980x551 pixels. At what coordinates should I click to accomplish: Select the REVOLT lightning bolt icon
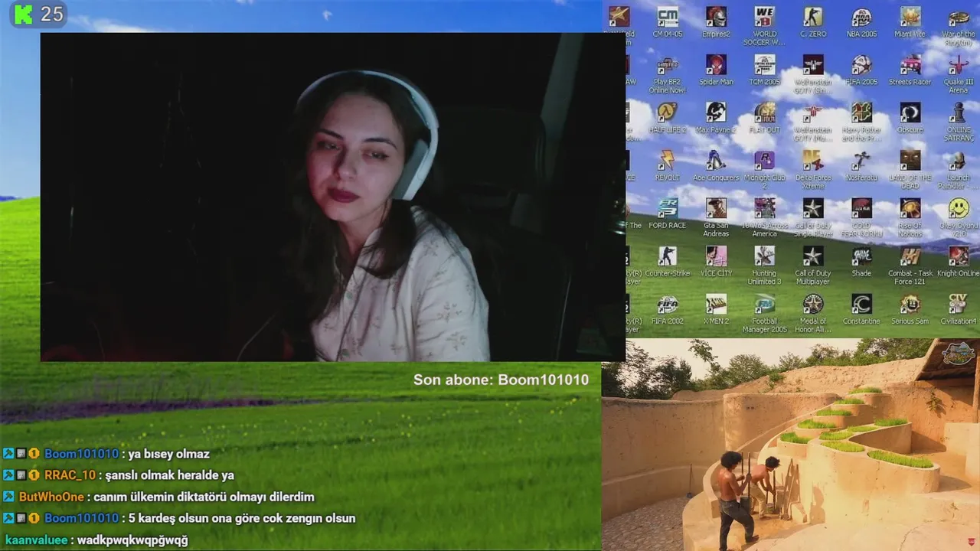pos(668,166)
